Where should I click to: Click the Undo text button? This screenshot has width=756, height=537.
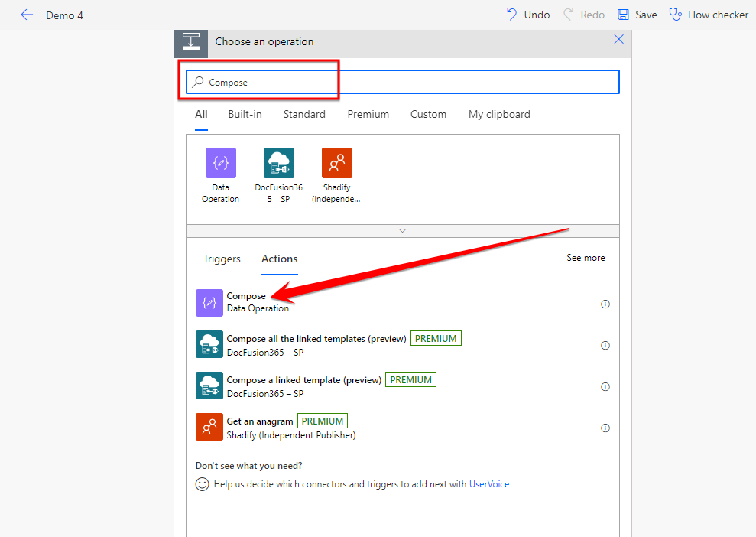pyautogui.click(x=537, y=15)
